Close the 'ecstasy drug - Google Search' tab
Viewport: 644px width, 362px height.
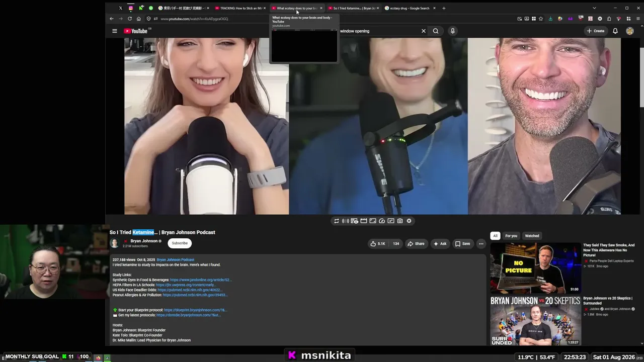coord(434,8)
